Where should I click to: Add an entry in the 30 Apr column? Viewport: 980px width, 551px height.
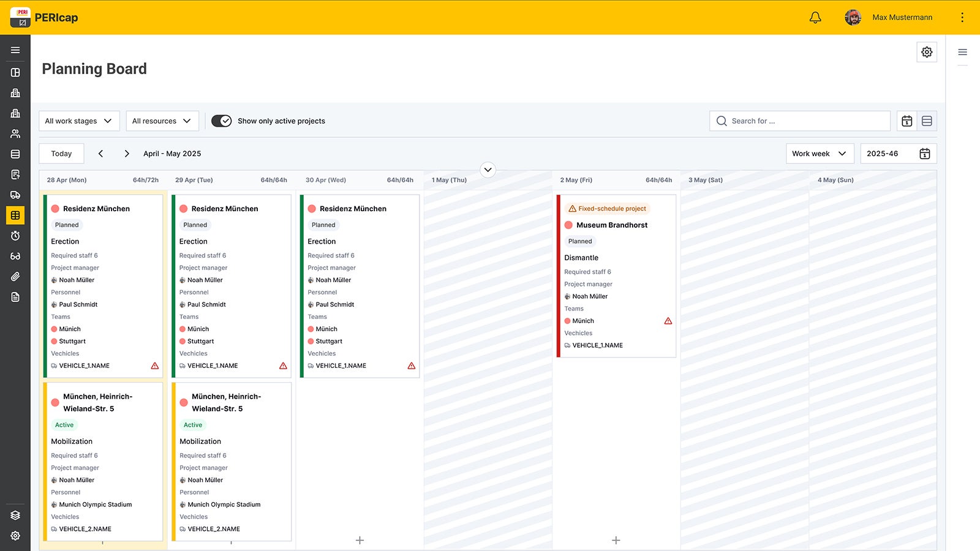point(360,540)
